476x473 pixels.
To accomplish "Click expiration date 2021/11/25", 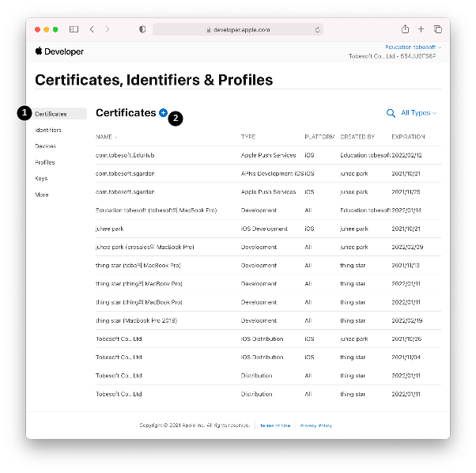I will 406,192.
